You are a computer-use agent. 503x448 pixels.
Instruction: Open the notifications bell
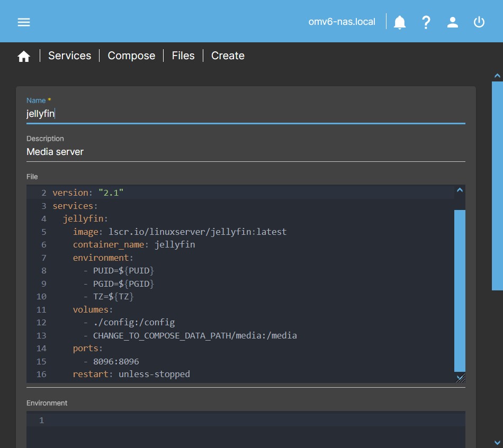399,22
